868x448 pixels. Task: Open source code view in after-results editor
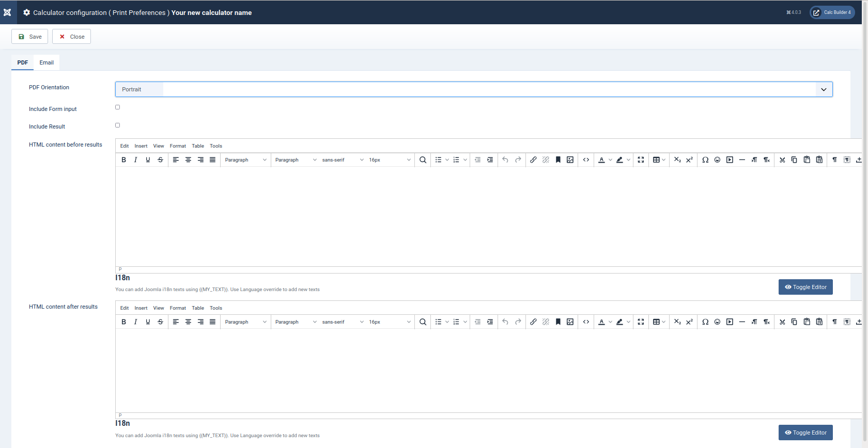coord(586,322)
